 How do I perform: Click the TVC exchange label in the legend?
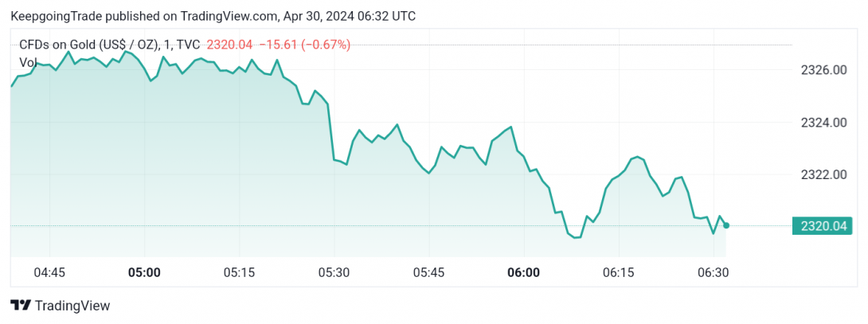[188, 45]
